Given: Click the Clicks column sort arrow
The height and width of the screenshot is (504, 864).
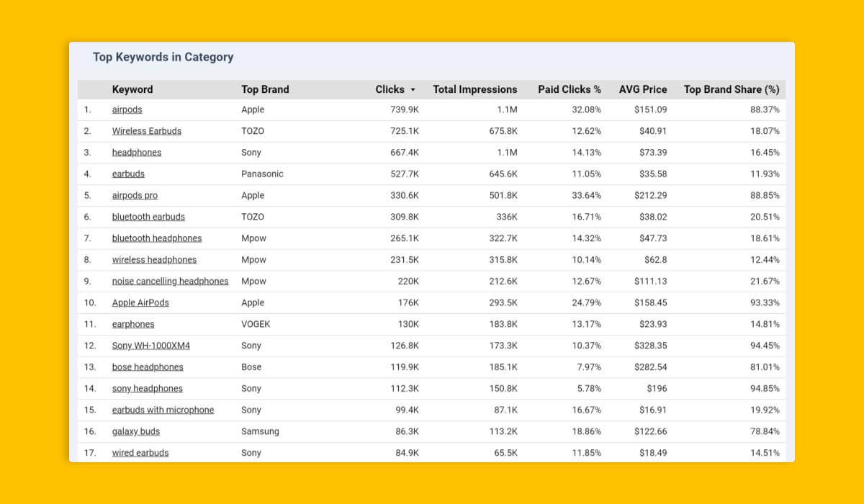Looking at the screenshot, I should [413, 90].
